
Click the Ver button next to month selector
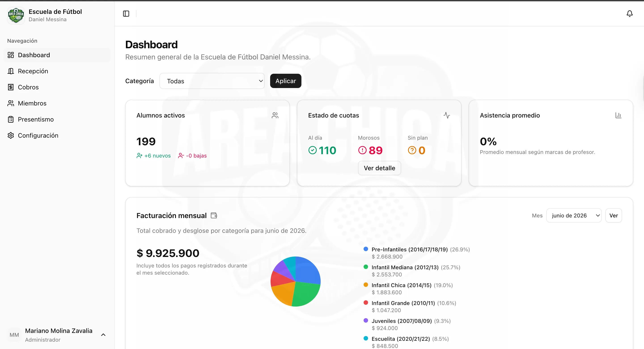(614, 215)
